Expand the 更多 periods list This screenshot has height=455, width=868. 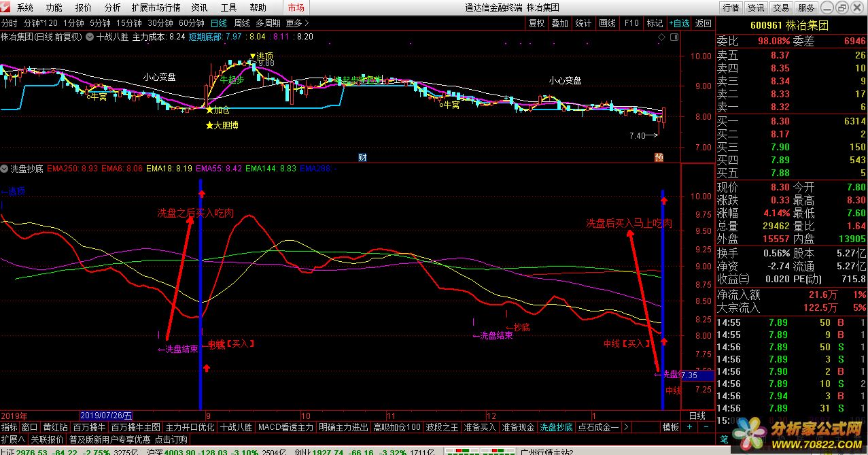(298, 23)
